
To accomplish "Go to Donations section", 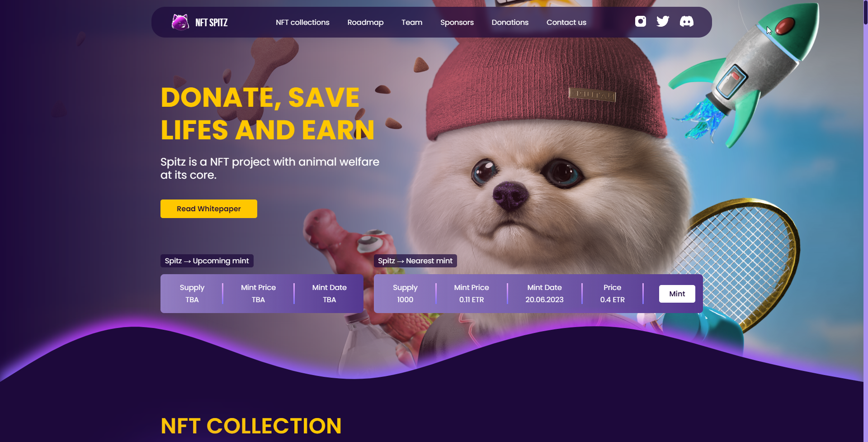I will (510, 22).
